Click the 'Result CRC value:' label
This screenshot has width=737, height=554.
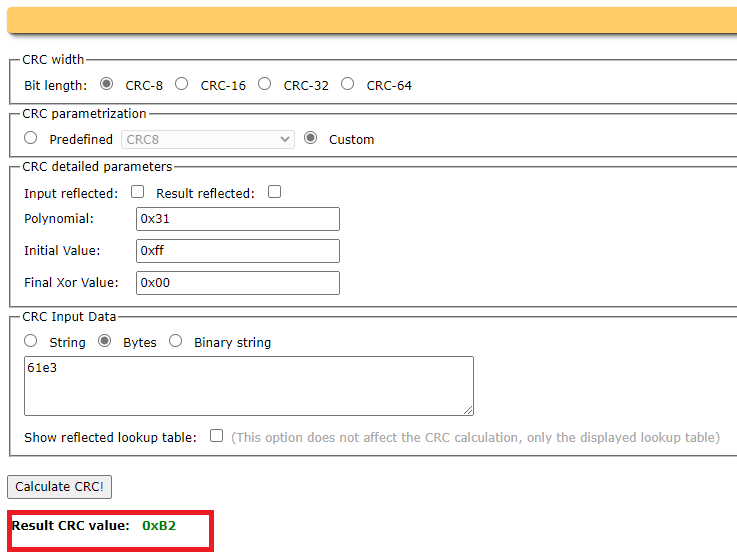71,525
